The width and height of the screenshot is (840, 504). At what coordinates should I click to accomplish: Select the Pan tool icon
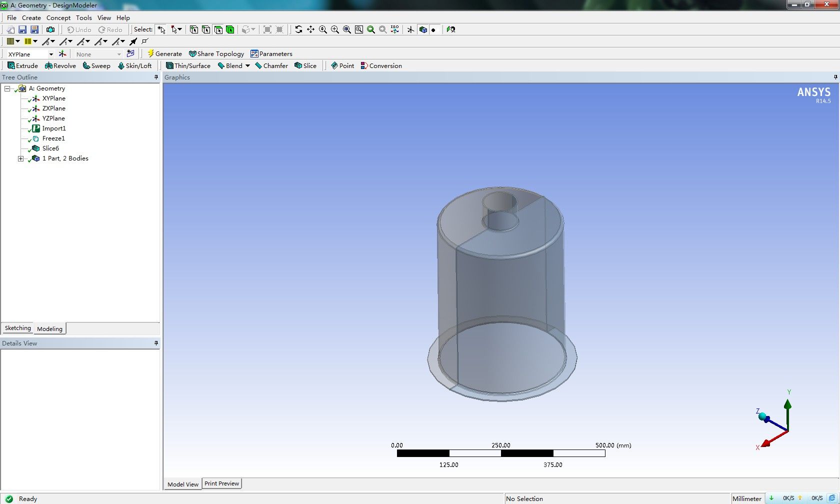tap(310, 29)
